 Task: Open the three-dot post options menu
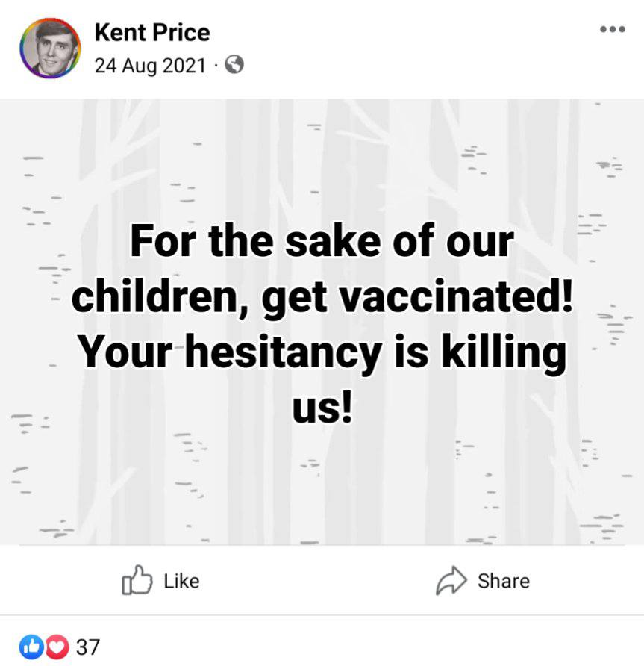[x=612, y=30]
